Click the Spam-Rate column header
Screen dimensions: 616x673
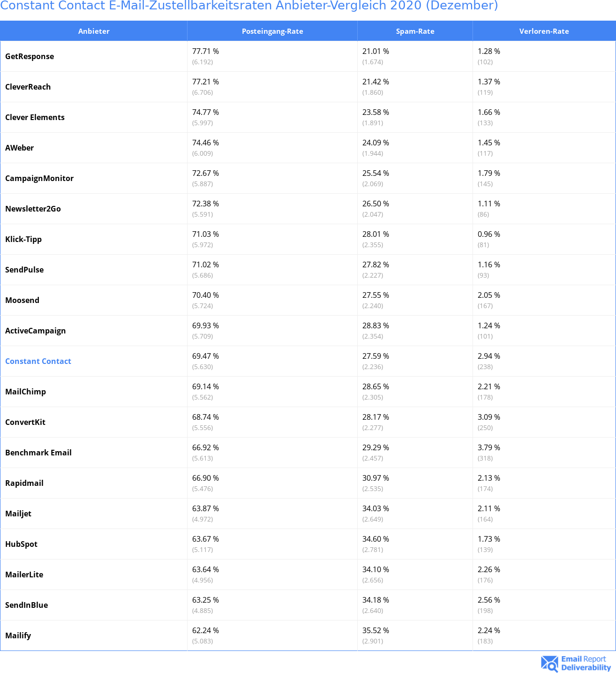point(415,31)
